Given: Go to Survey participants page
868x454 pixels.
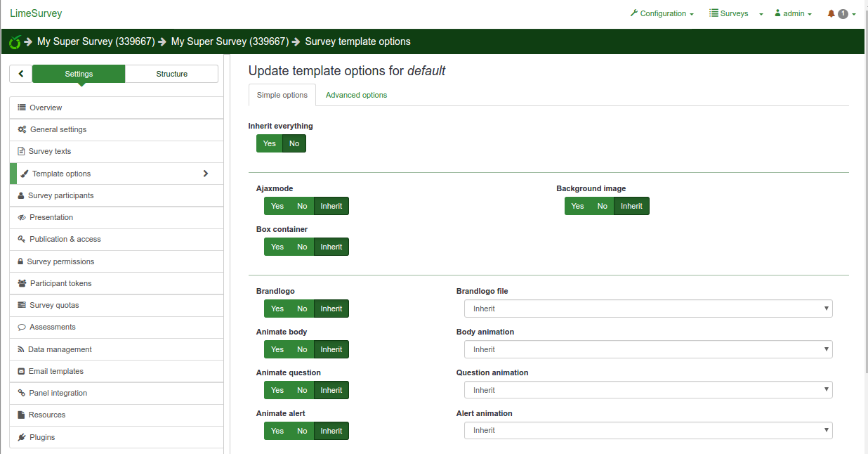Looking at the screenshot, I should (x=60, y=195).
